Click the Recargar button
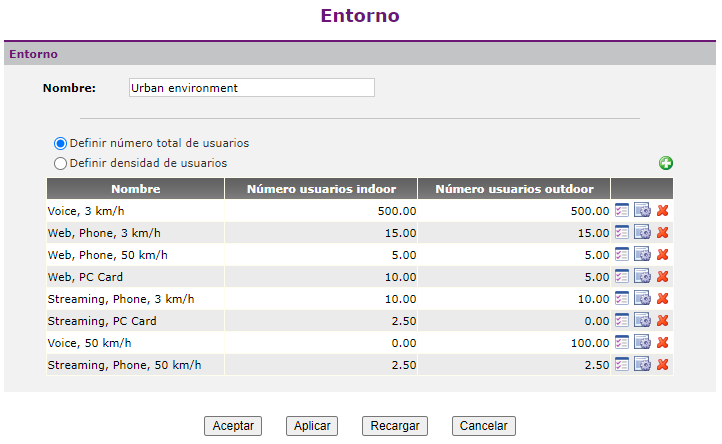The width and height of the screenshot is (722, 444). pos(395,426)
